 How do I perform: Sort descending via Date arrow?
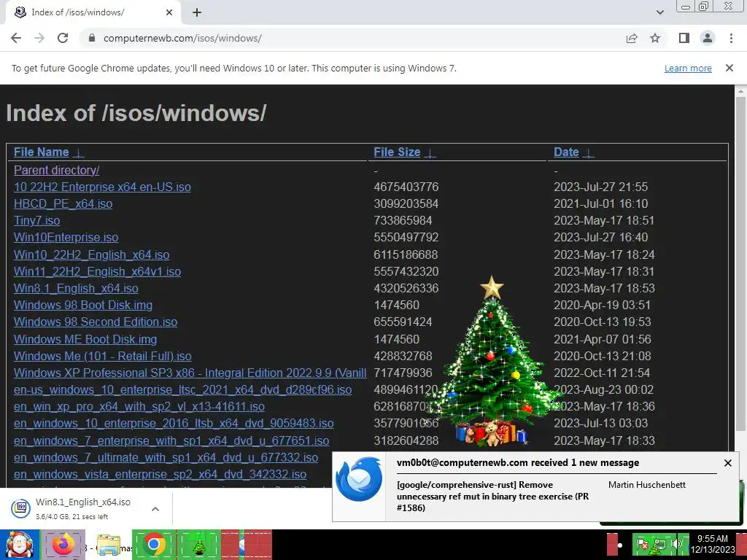[589, 153]
